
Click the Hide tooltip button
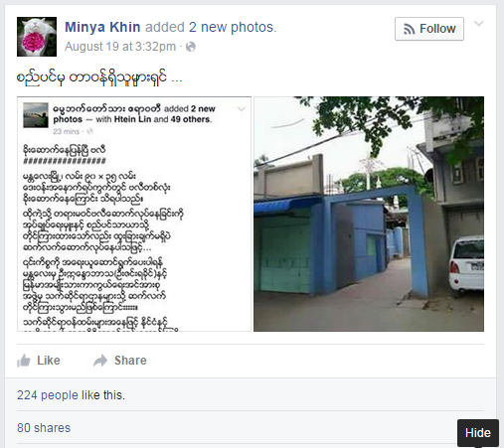(478, 433)
